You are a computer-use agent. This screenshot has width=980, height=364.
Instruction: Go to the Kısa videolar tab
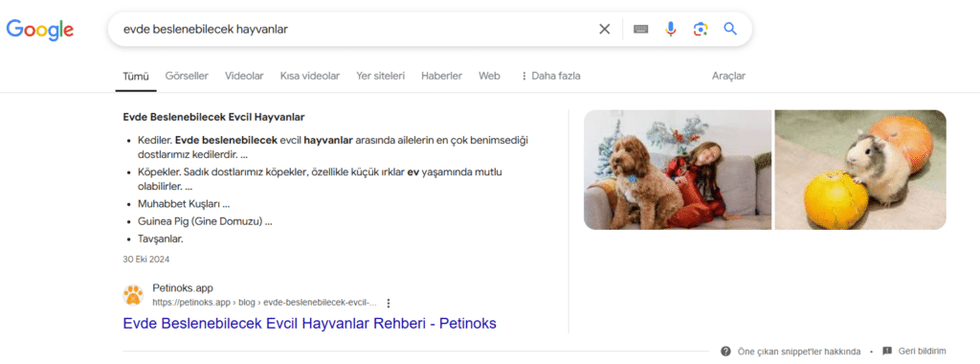point(310,76)
